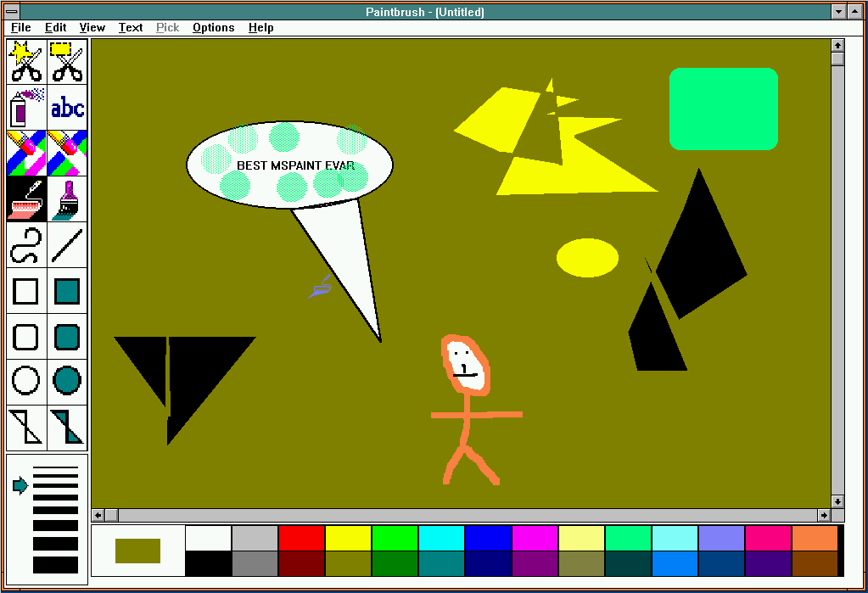868x593 pixels.
Task: Choose the bright green swatch
Action: (395, 538)
